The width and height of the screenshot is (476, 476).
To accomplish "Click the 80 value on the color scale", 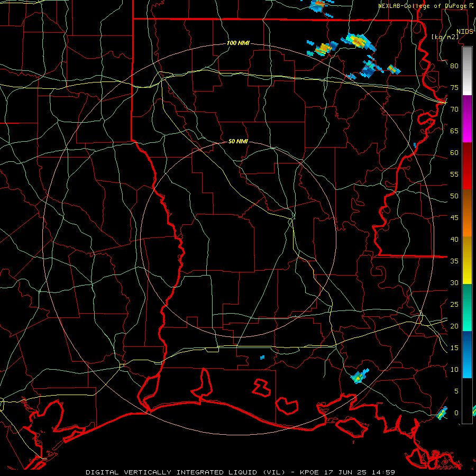I will click(454, 66).
